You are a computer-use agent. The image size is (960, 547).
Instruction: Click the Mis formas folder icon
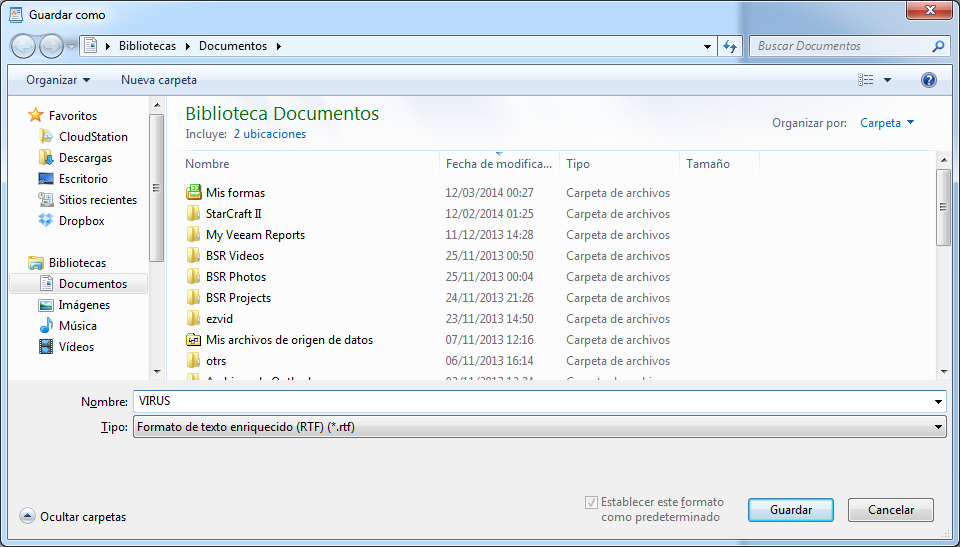[193, 192]
